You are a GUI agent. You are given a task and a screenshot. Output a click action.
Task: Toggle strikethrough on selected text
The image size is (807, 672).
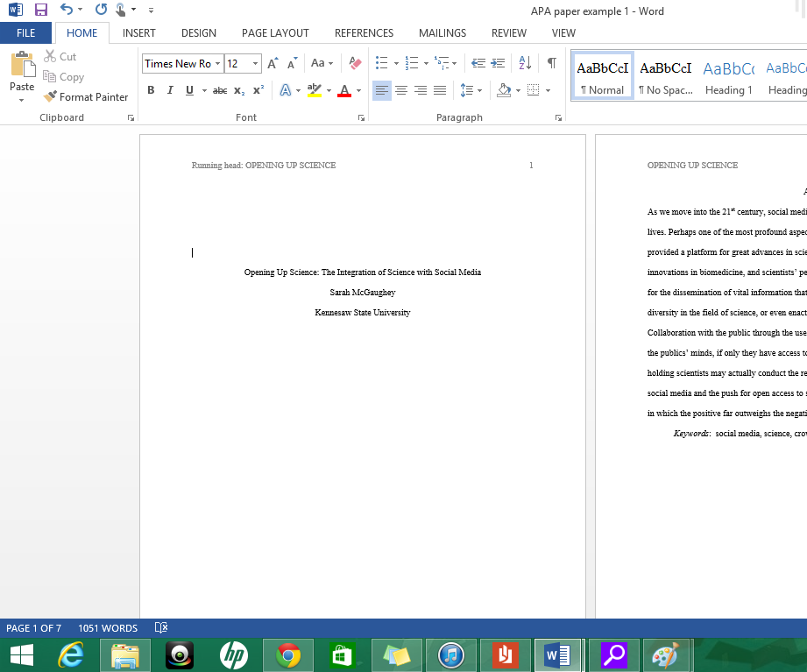click(x=219, y=90)
